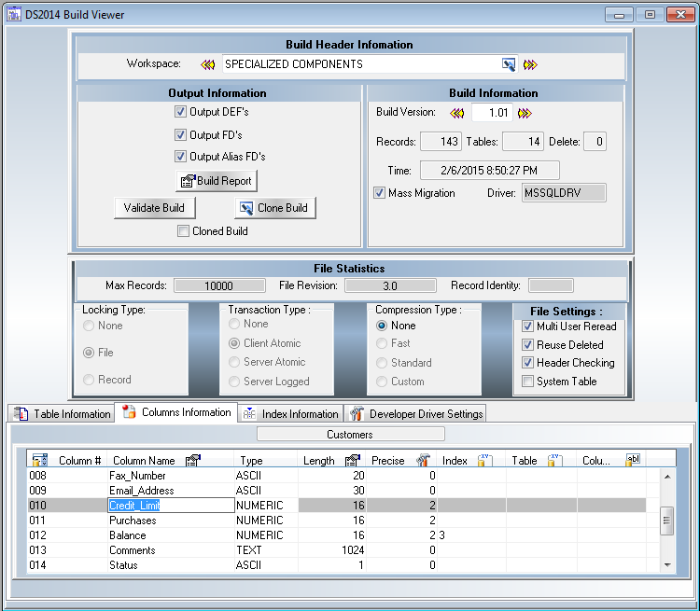Go to next workspace with right arrows

[x=530, y=64]
